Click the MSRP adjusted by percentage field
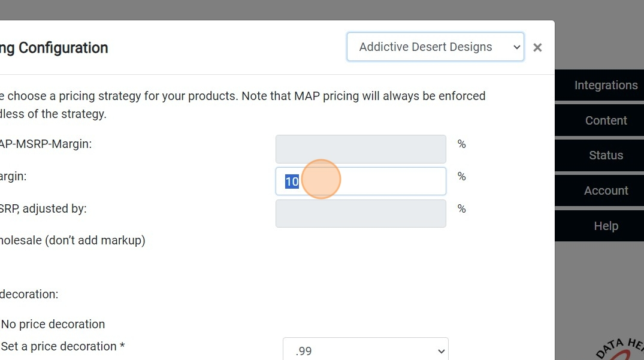 coord(361,213)
